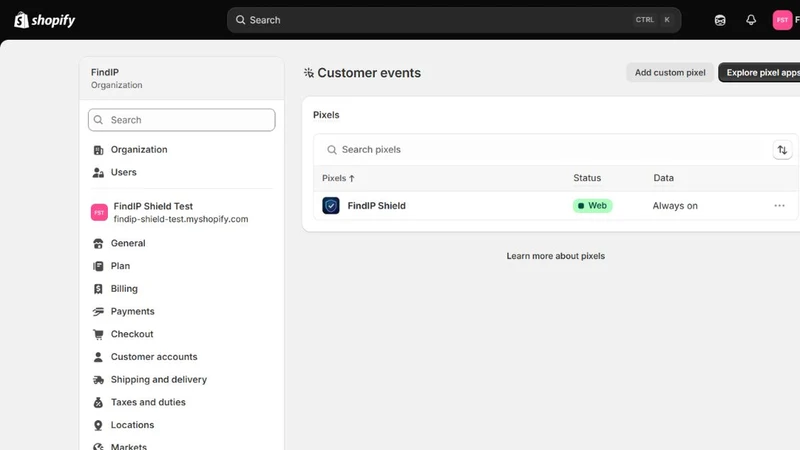Click the Locations pin icon
The width and height of the screenshot is (800, 450).
(x=98, y=426)
